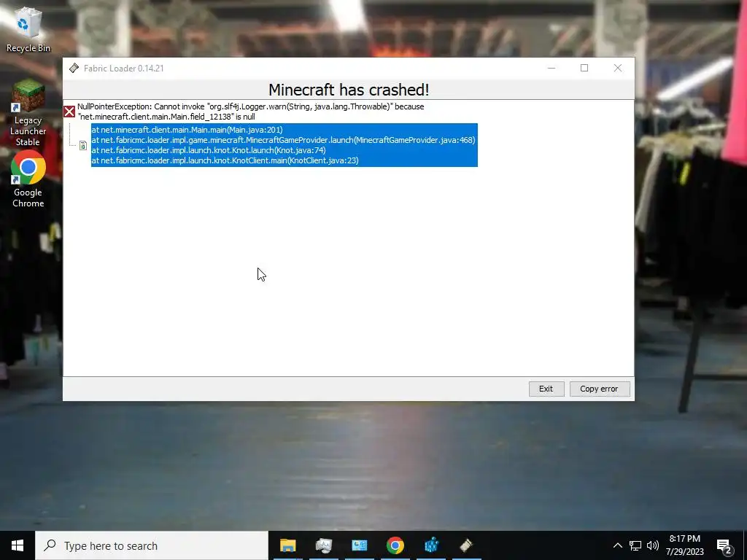Click the blue launcher icon in taskbar
Image resolution: width=747 pixels, height=560 pixels.
pyautogui.click(x=431, y=545)
